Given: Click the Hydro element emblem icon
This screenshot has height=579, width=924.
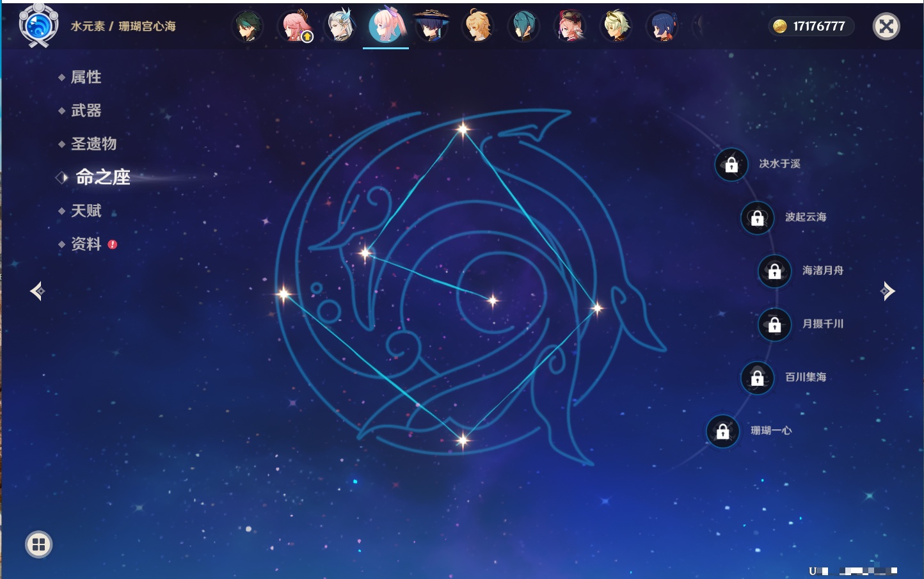Looking at the screenshot, I should coord(38,26).
